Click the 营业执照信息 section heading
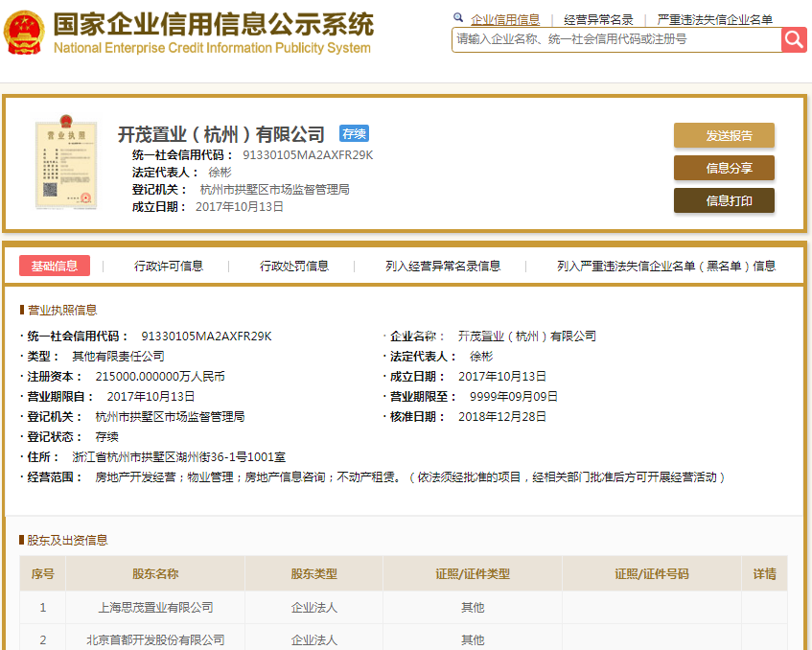Viewport: 812px width, 650px height. pyautogui.click(x=62, y=310)
